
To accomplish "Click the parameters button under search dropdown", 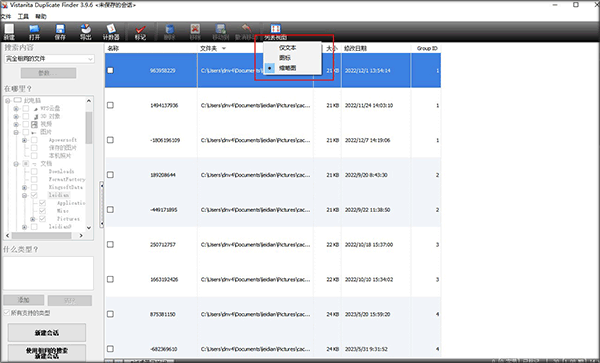I will [x=48, y=73].
